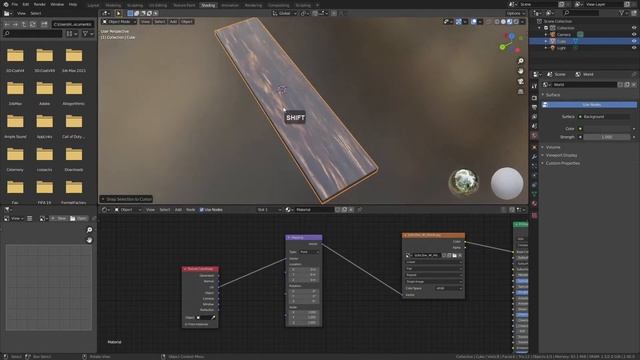Click the Texture Coordinate node header
This screenshot has height=360, width=640.
click(x=200, y=269)
